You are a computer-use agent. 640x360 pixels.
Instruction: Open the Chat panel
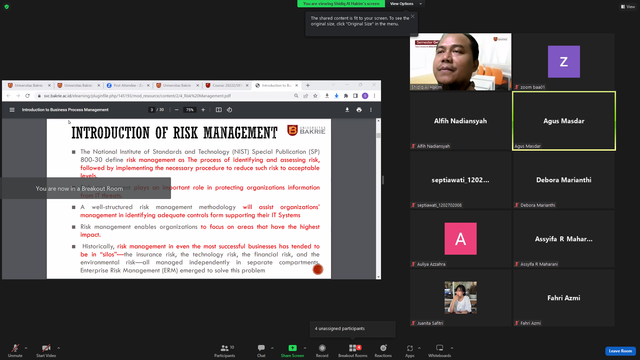(x=261, y=350)
